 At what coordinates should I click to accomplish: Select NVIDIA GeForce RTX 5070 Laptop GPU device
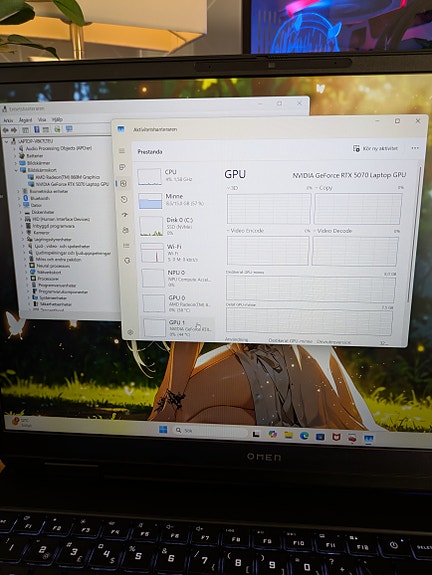coord(72,184)
